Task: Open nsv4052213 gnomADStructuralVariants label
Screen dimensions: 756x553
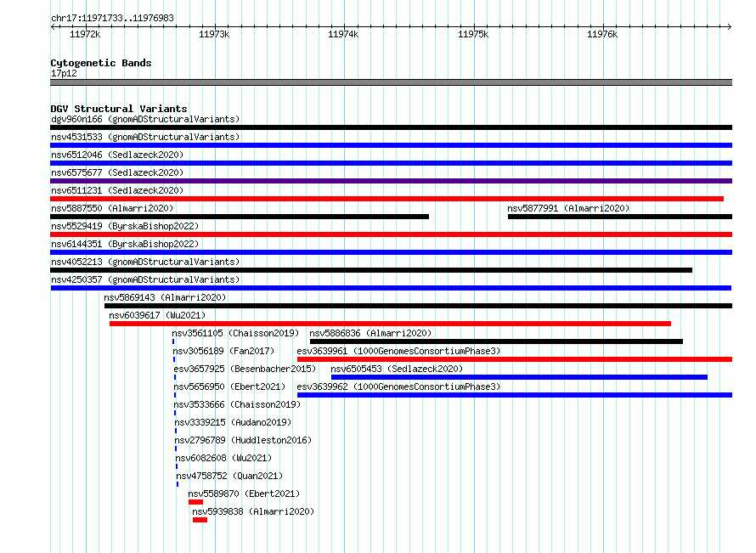Action: click(145, 262)
